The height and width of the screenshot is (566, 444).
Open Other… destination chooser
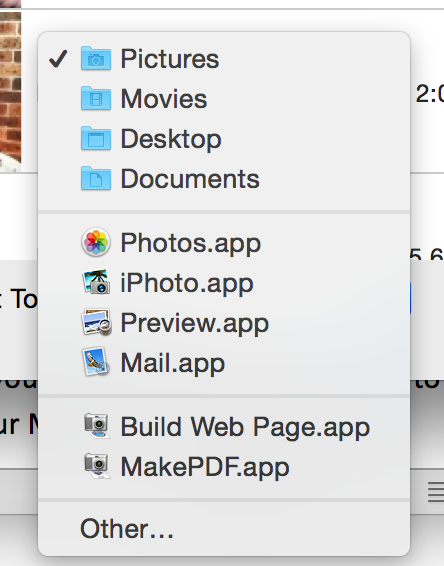pos(224,528)
